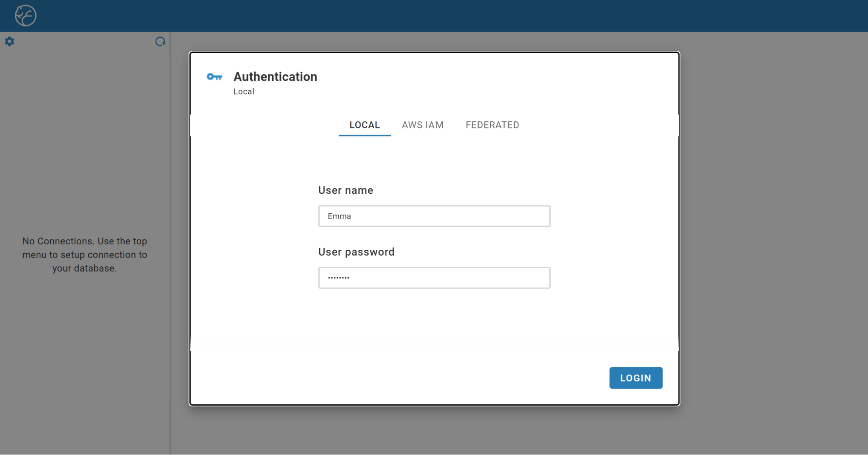Refresh connections using the sidebar reload icon

pos(160,42)
